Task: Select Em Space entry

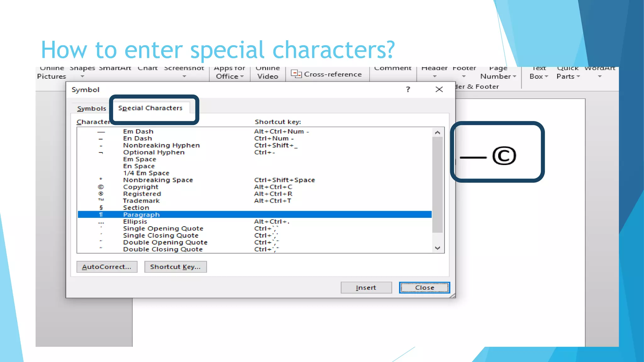Action: 255,159
